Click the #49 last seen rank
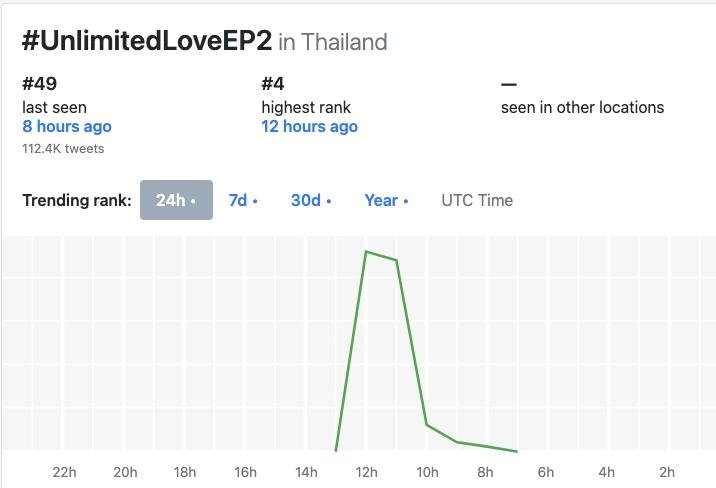This screenshot has width=716, height=488. [x=39, y=84]
